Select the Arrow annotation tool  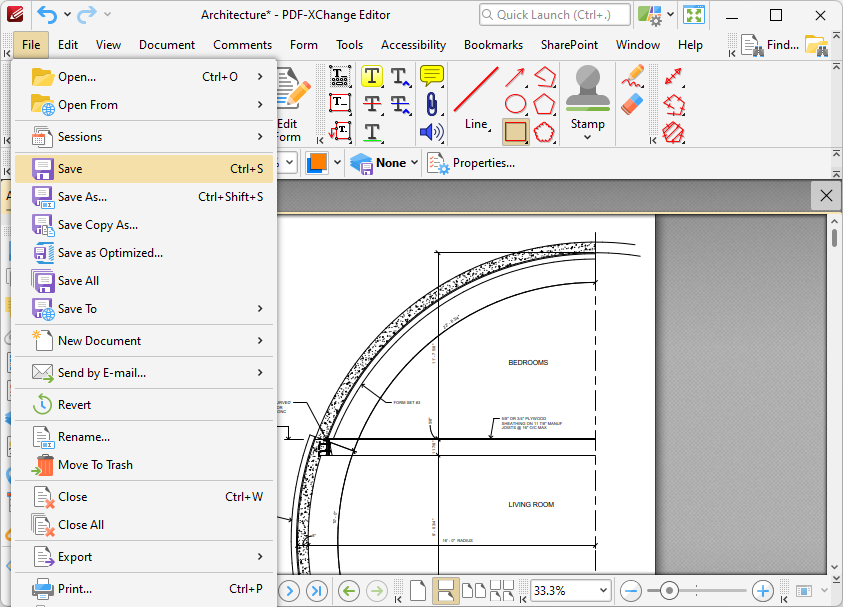(x=515, y=77)
